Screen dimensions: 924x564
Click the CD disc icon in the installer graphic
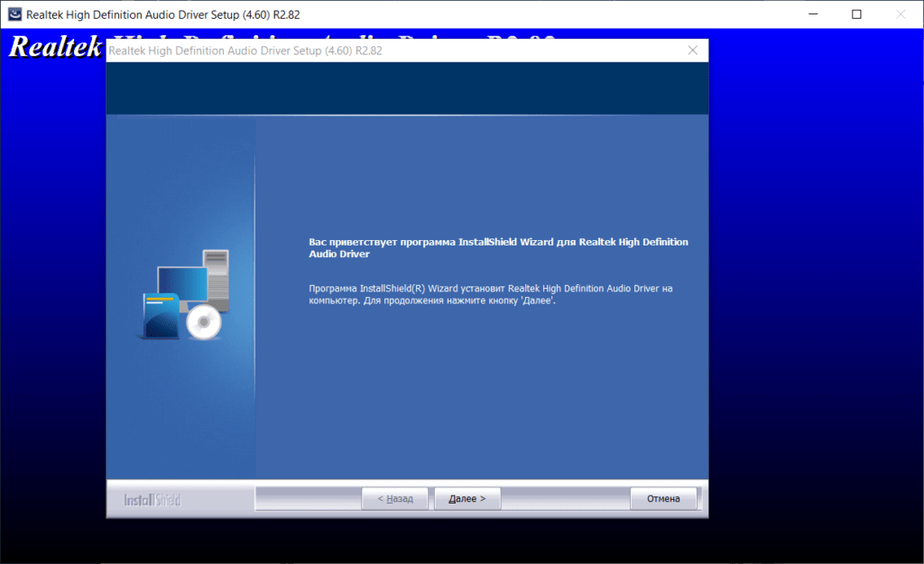(203, 320)
